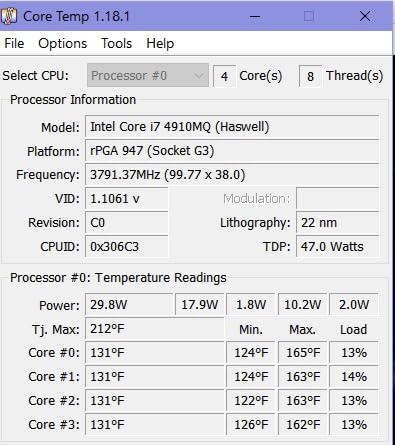Viewport: 395px width, 445px height.
Task: Click the Core #1 current temperature 131°F
Action: tap(155, 377)
